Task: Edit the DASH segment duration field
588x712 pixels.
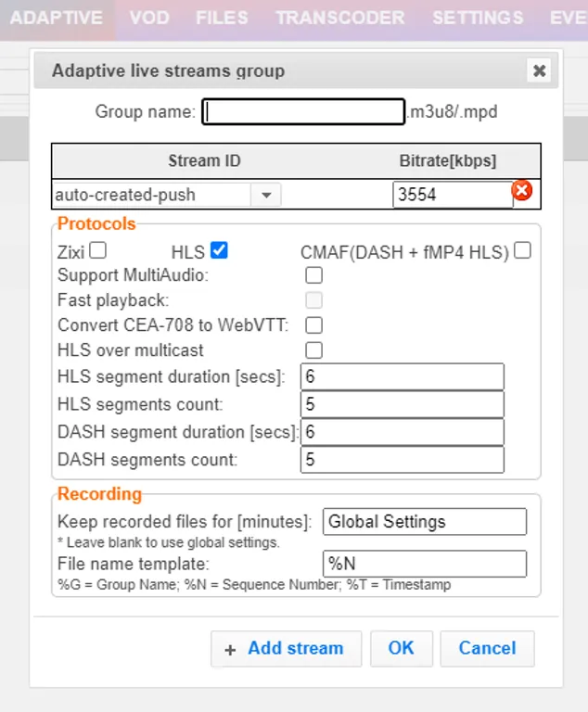Action: pos(403,432)
